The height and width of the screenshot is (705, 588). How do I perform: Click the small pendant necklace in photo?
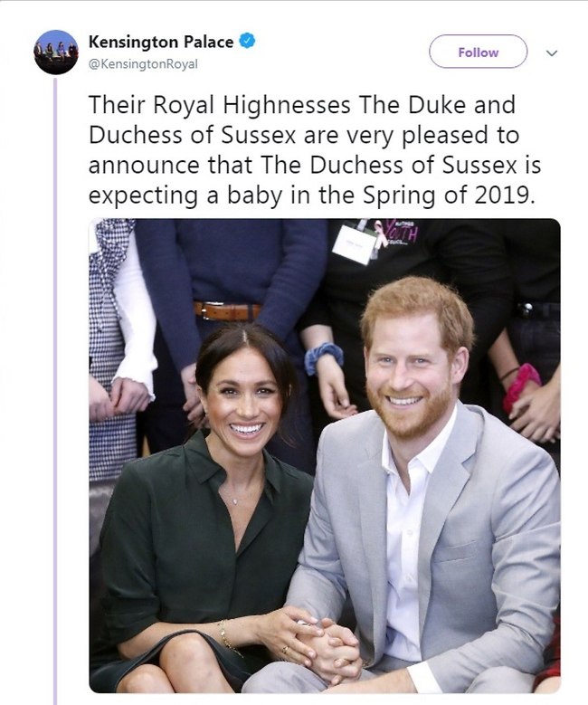(x=236, y=501)
